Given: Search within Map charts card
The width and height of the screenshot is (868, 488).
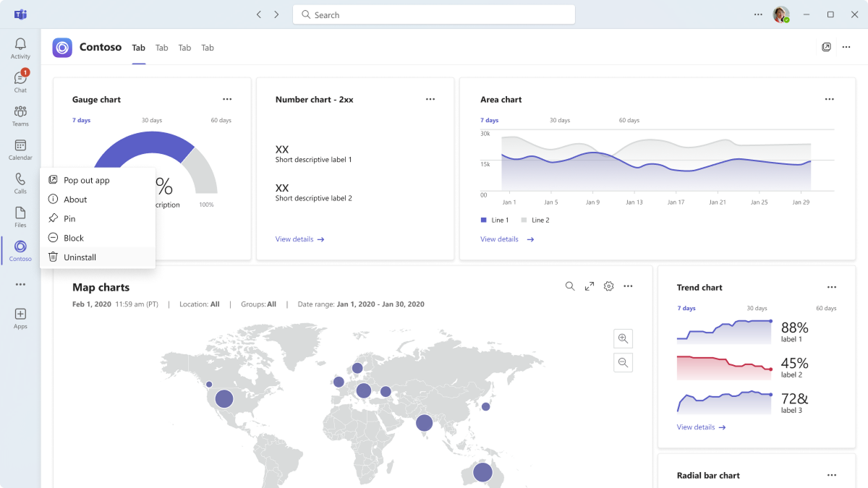Looking at the screenshot, I should [x=570, y=286].
